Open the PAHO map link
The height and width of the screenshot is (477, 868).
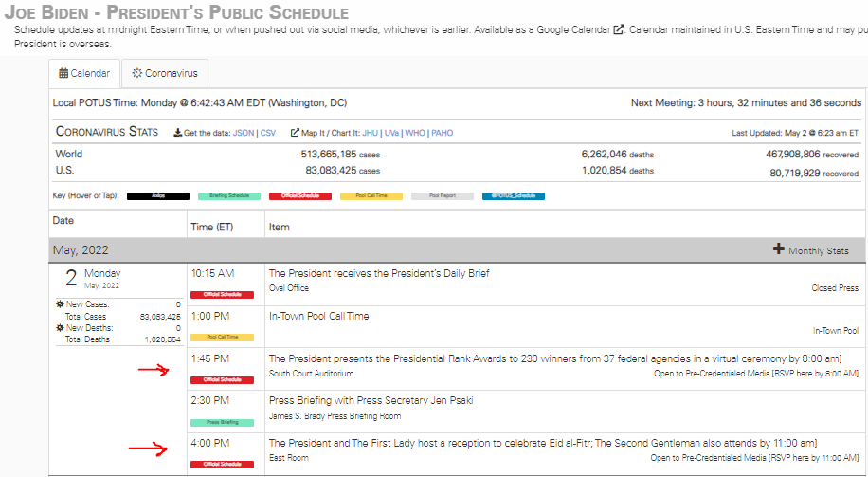pyautogui.click(x=443, y=133)
